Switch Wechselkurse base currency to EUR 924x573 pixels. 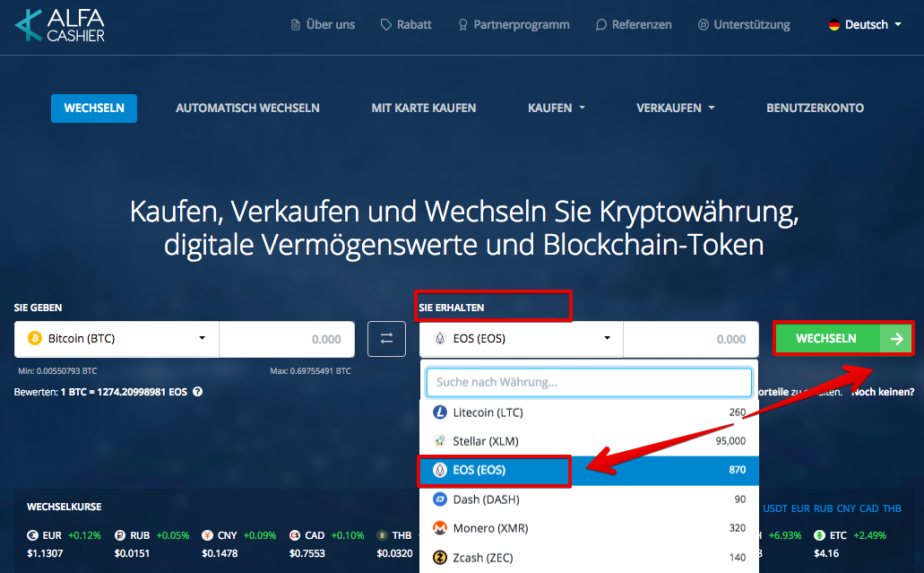(800, 508)
